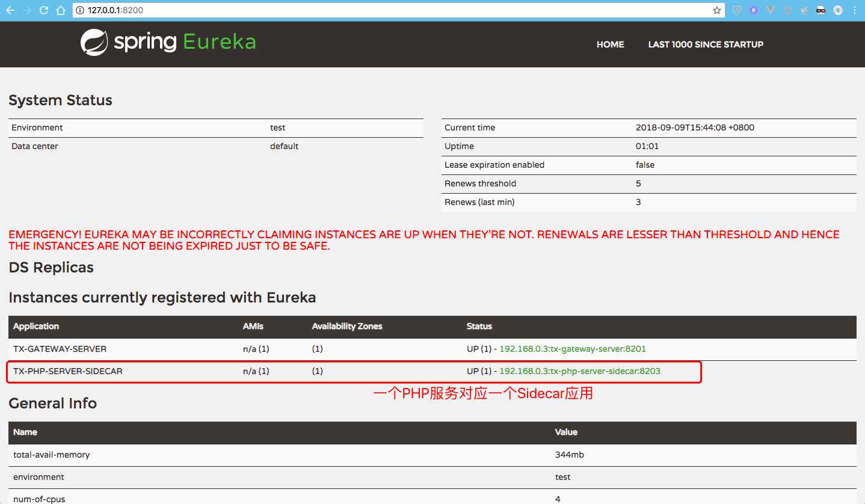Viewport: 865px width, 504px height.
Task: Click the Availability Zones column header
Action: (347, 327)
